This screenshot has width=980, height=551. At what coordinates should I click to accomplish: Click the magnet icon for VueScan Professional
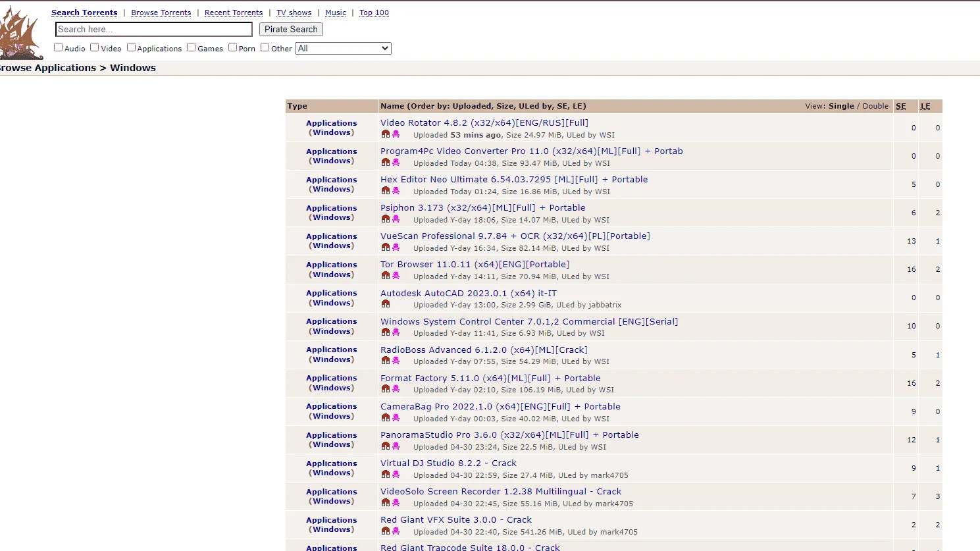pos(386,248)
